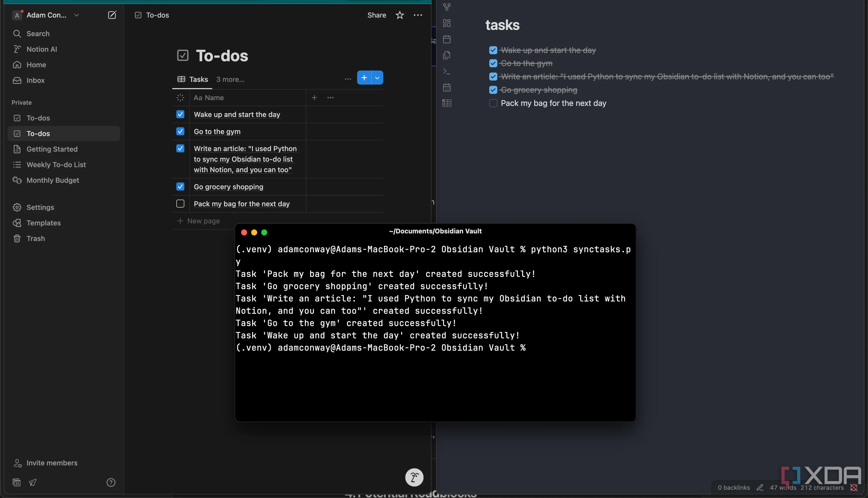
Task: Open Monthly Budget page
Action: tap(64, 180)
